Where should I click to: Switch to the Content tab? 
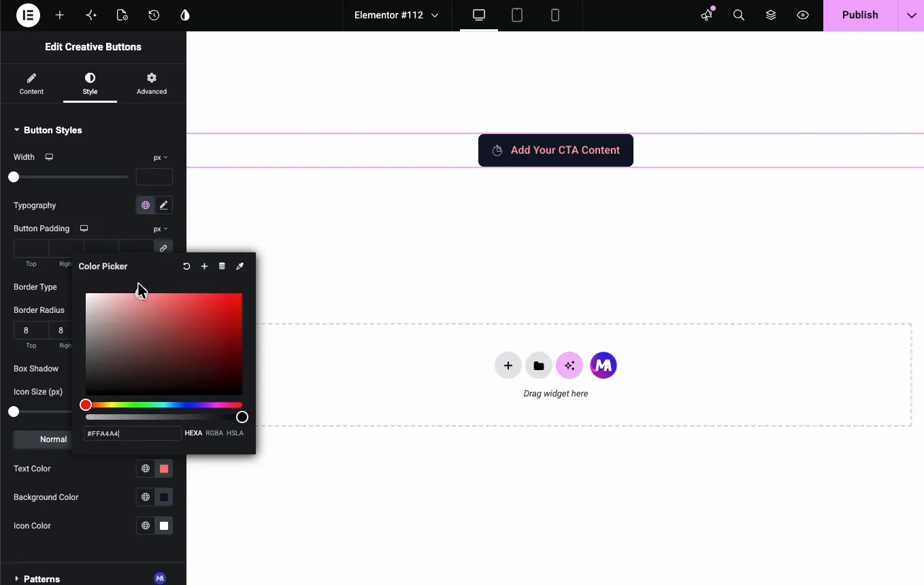[31, 84]
